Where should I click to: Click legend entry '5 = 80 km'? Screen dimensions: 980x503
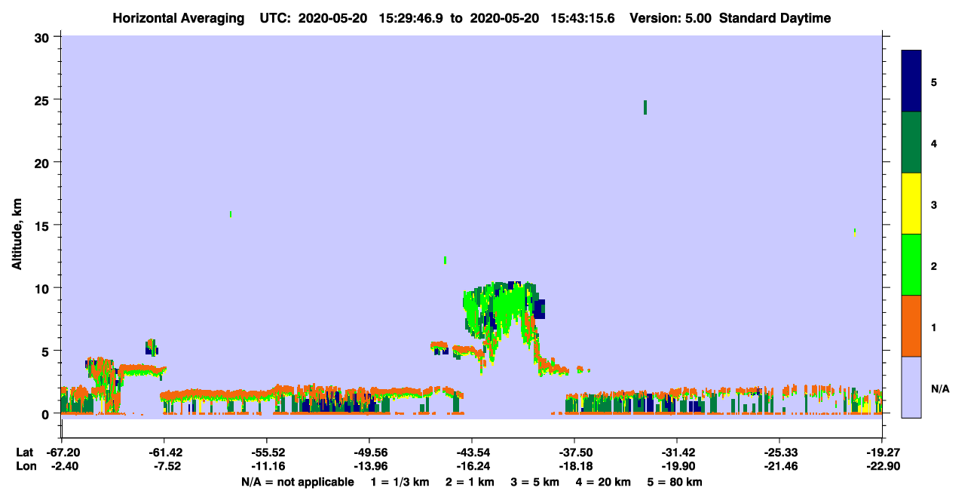(675, 482)
